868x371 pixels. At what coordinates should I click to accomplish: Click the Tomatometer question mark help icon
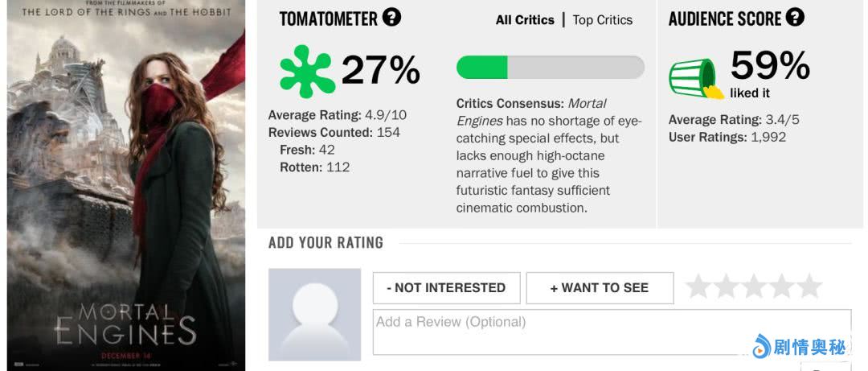coord(391,17)
